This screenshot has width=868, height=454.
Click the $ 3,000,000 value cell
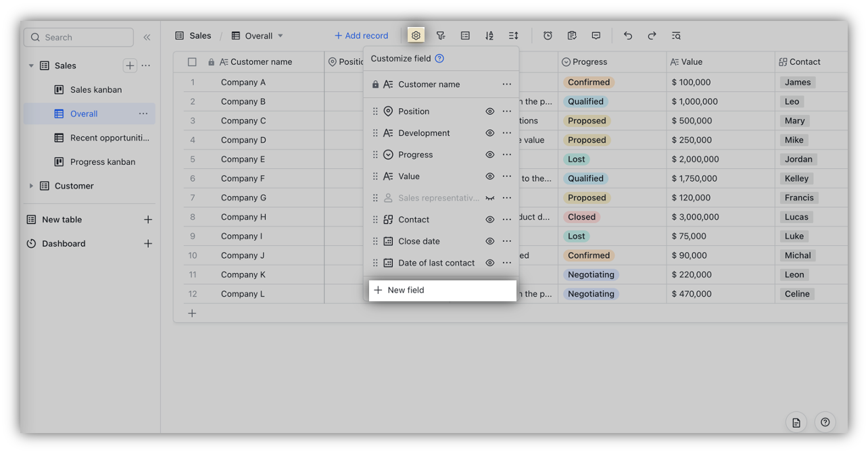tap(721, 217)
